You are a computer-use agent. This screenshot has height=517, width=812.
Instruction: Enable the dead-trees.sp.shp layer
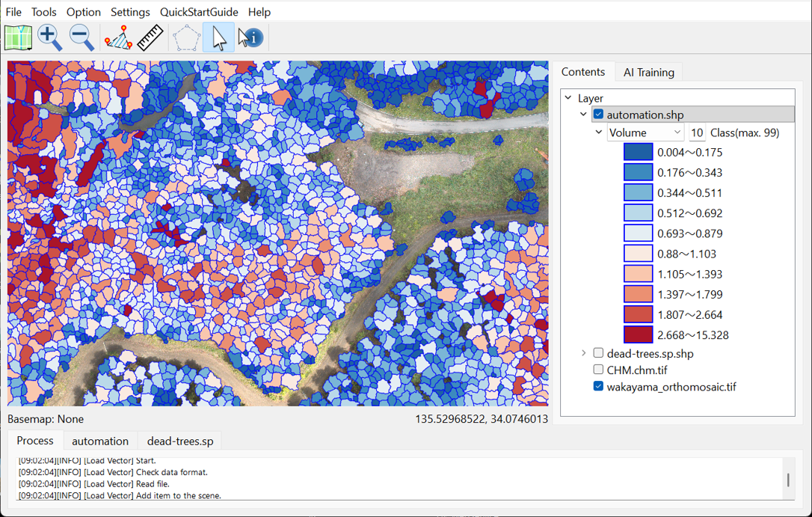point(598,353)
